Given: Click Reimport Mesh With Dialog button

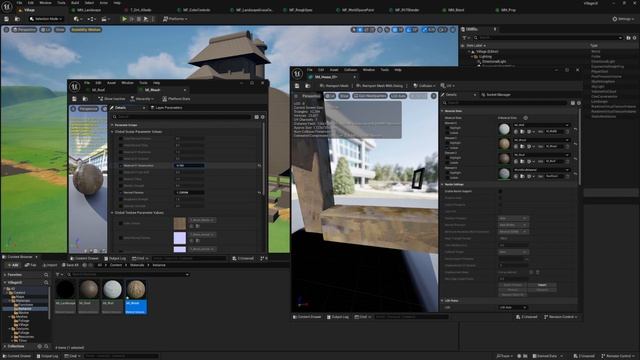Looking at the screenshot, I should (x=380, y=86).
